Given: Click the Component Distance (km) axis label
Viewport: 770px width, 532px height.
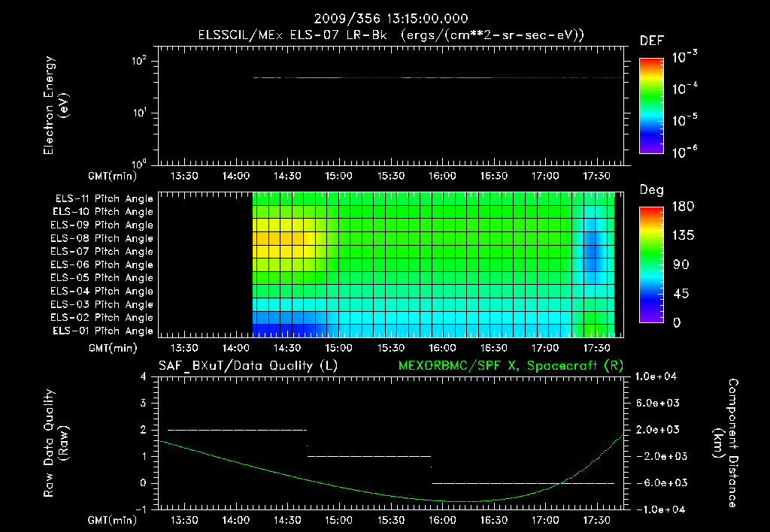Looking at the screenshot, I should click(726, 443).
